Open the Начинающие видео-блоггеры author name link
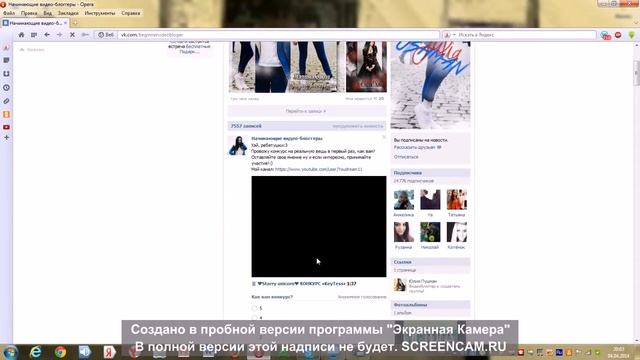This screenshot has width=640, height=360. coord(287,138)
